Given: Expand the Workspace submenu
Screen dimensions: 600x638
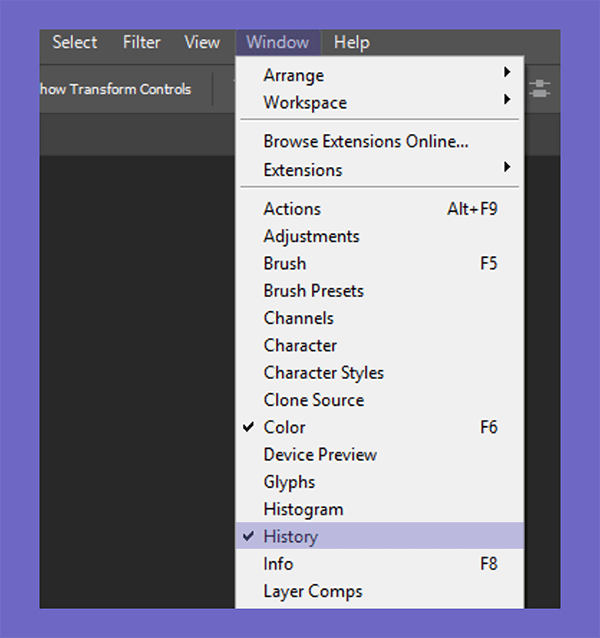Looking at the screenshot, I should tap(305, 102).
